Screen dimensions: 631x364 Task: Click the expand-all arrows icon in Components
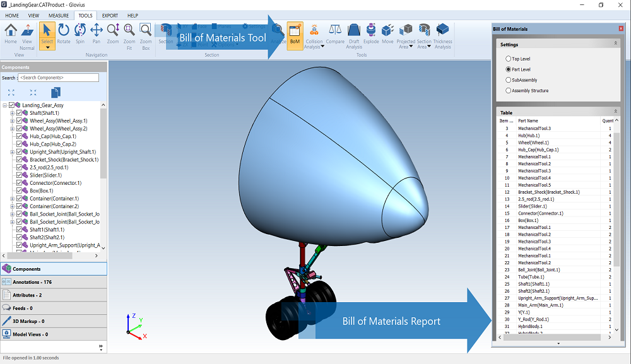(11, 93)
